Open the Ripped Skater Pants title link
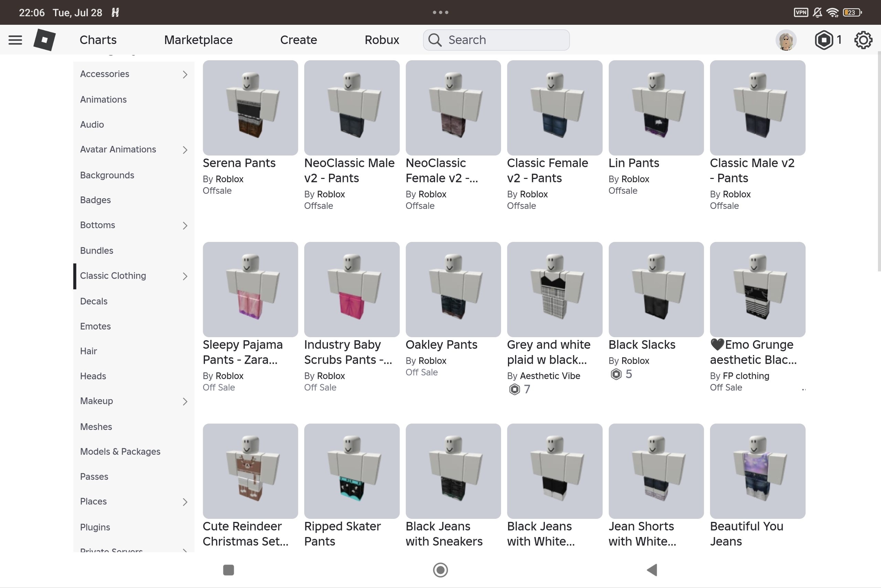 click(342, 534)
